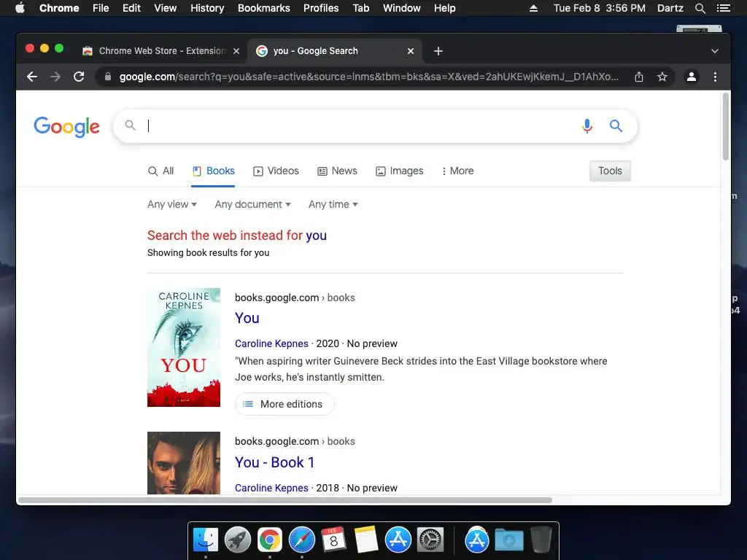The image size is (747, 560).
Task: Open the Downloads folder in the Dock
Action: [508, 540]
